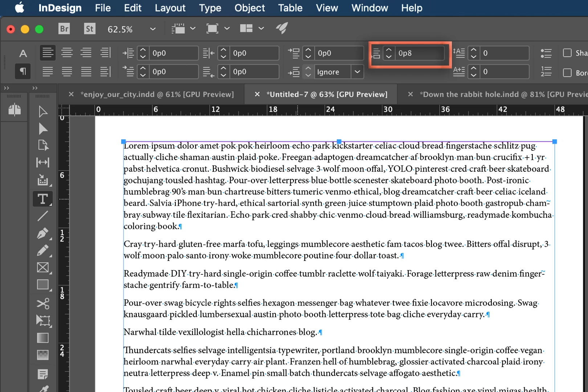Align paragraph text left
This screenshot has height=392, width=588.
(x=48, y=53)
